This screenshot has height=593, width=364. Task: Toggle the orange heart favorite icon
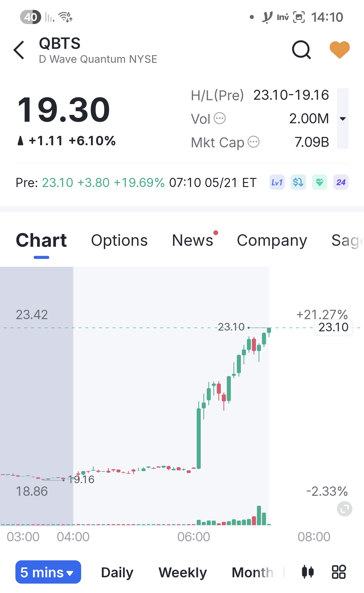[x=339, y=50]
